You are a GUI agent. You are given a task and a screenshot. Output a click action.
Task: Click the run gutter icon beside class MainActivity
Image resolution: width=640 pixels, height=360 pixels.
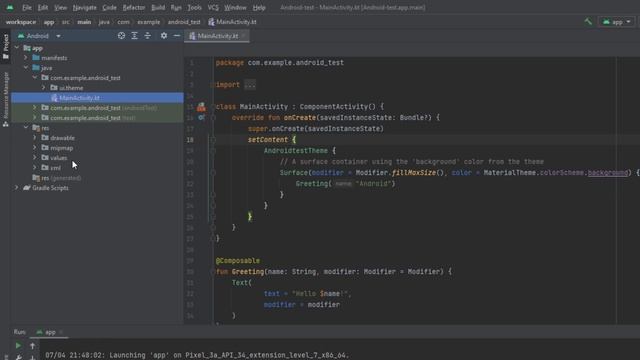[x=201, y=107]
